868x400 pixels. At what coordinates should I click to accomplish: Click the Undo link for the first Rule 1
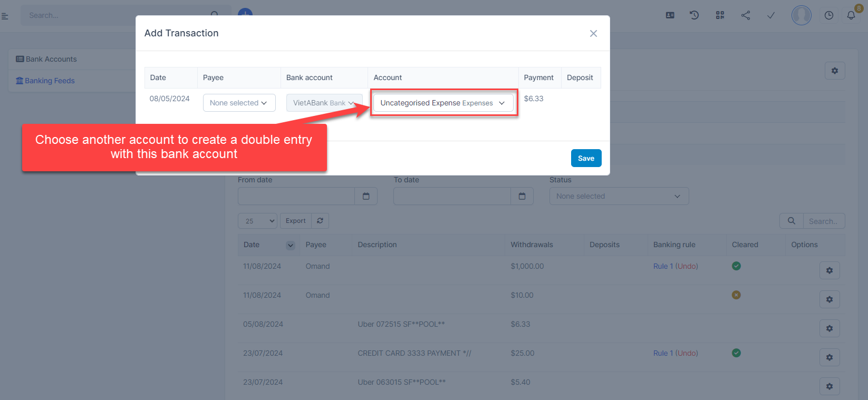click(x=687, y=266)
